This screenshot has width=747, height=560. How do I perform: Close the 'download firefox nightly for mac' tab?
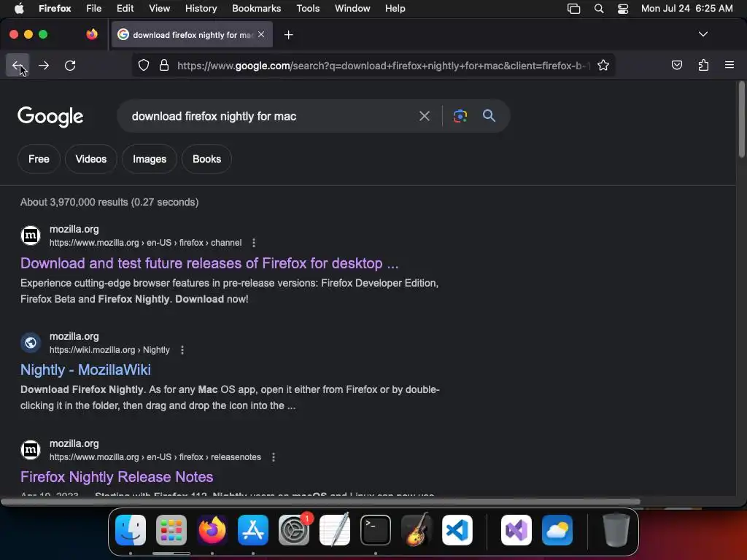point(261,34)
